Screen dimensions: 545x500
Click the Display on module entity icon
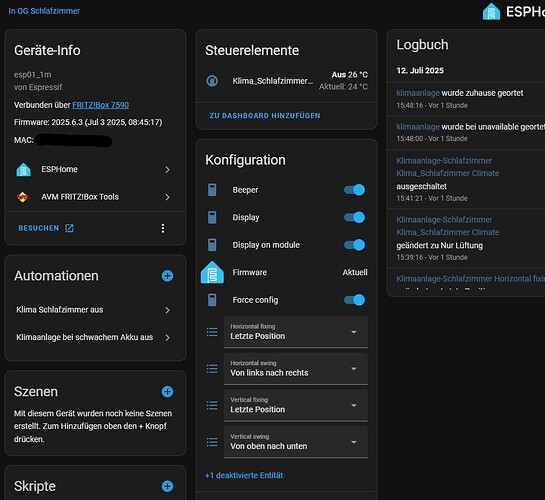(212, 245)
